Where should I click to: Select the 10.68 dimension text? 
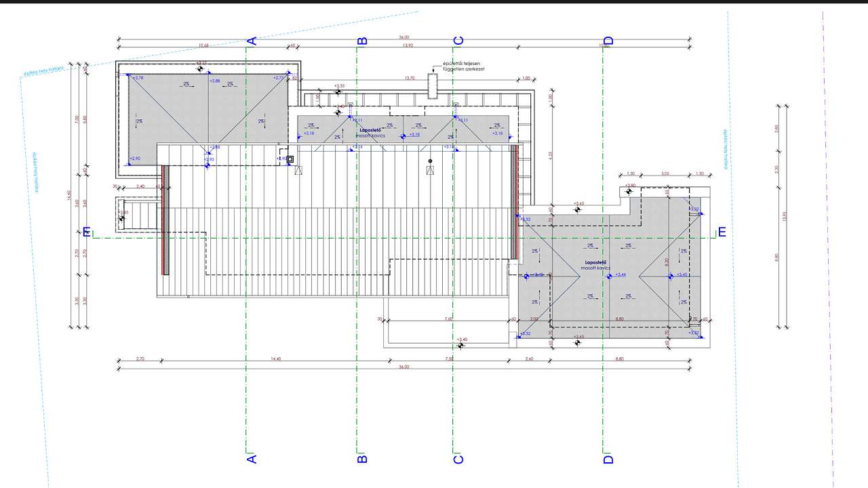pos(203,45)
